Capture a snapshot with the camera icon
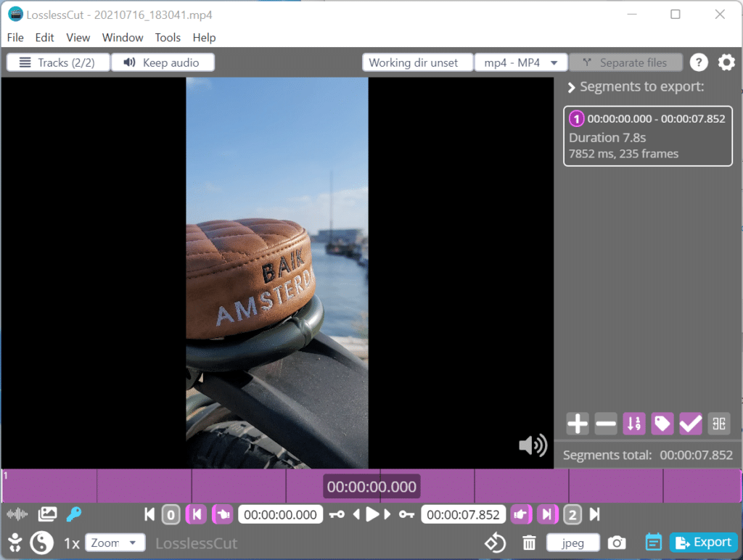Screen dimensions: 743x560 pos(617,543)
